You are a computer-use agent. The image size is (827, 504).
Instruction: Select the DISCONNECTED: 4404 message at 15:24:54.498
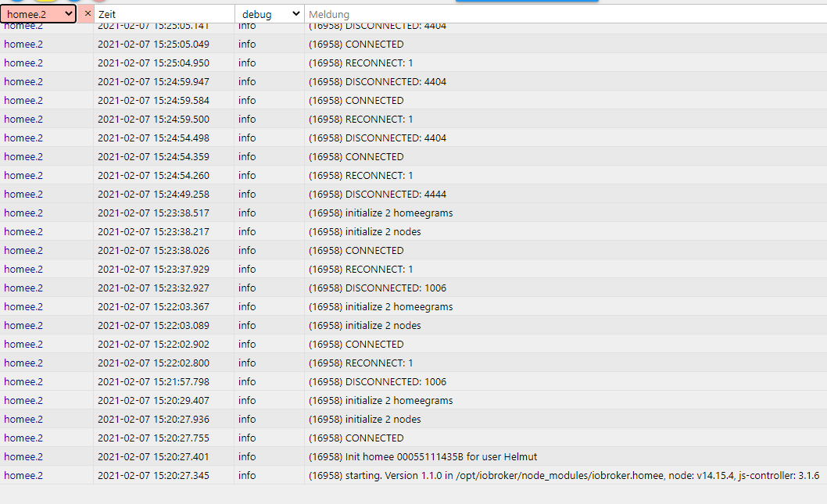[377, 138]
